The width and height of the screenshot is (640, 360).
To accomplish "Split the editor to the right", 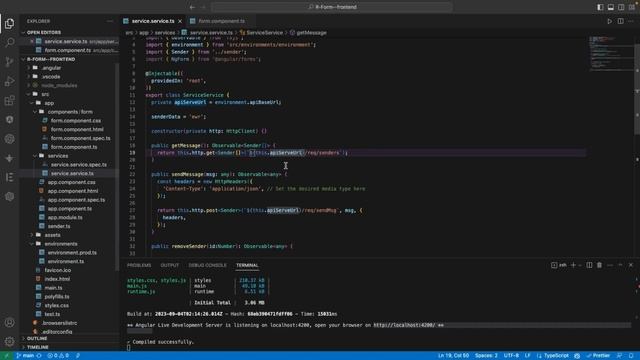I will (x=620, y=21).
